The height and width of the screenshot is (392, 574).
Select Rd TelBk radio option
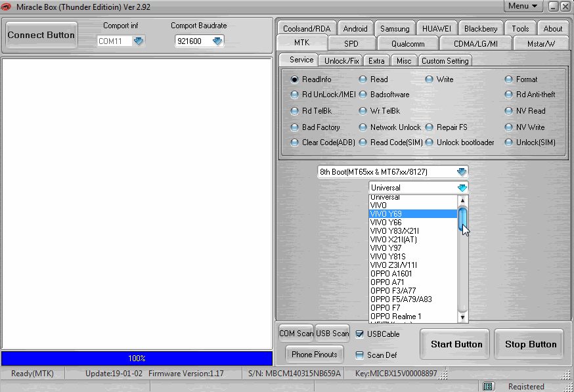click(x=294, y=111)
